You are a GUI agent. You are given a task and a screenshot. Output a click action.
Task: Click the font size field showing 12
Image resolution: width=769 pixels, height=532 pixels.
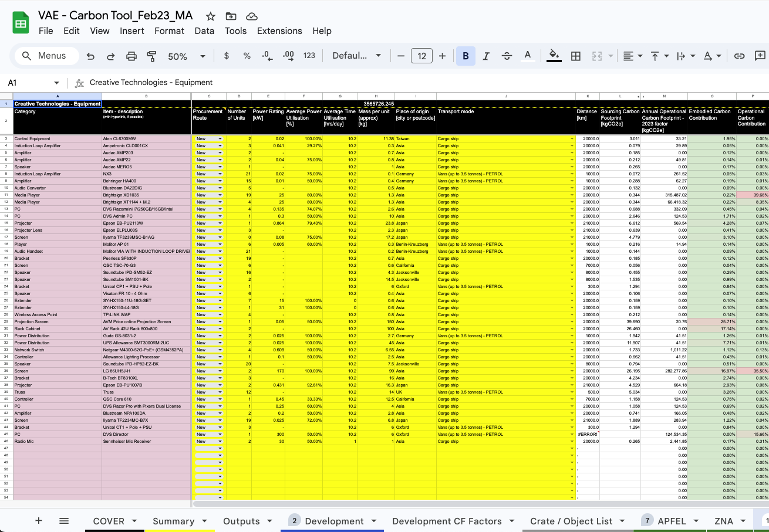pos(421,56)
